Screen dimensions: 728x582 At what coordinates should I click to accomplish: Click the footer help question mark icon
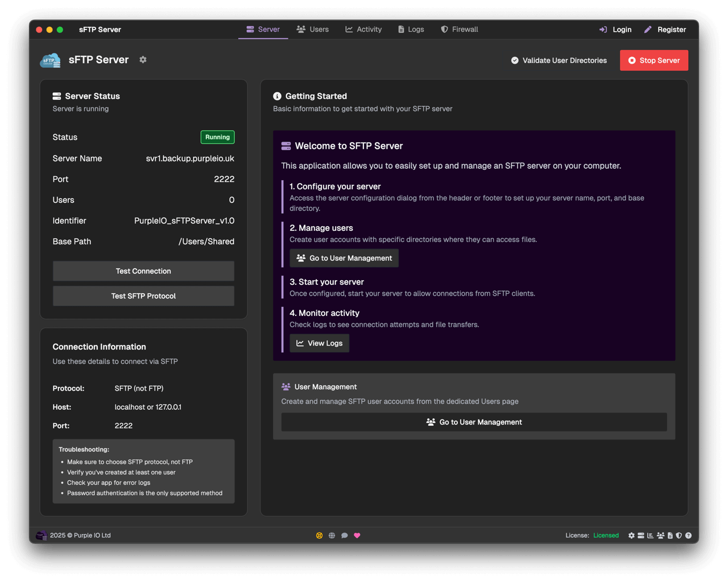(688, 535)
